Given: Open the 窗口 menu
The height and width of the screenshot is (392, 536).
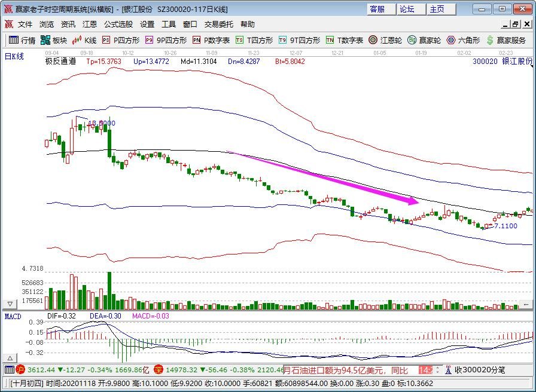Looking at the screenshot, I should click(x=190, y=24).
